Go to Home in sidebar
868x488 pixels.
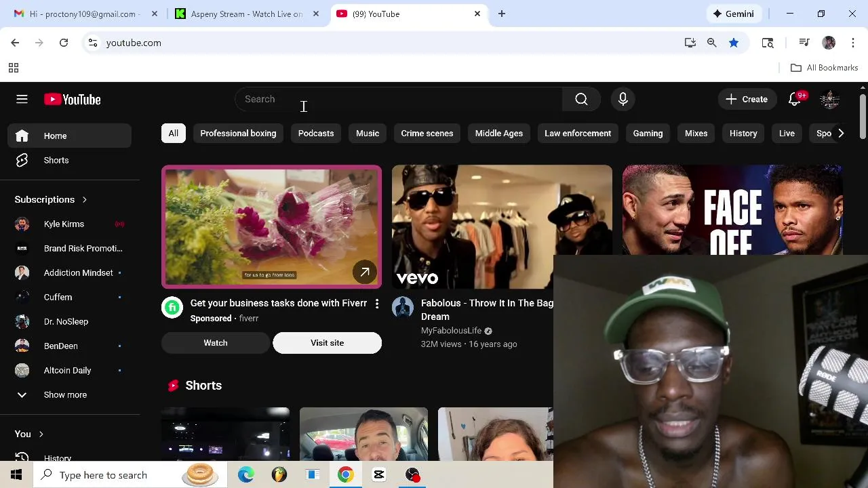70,136
